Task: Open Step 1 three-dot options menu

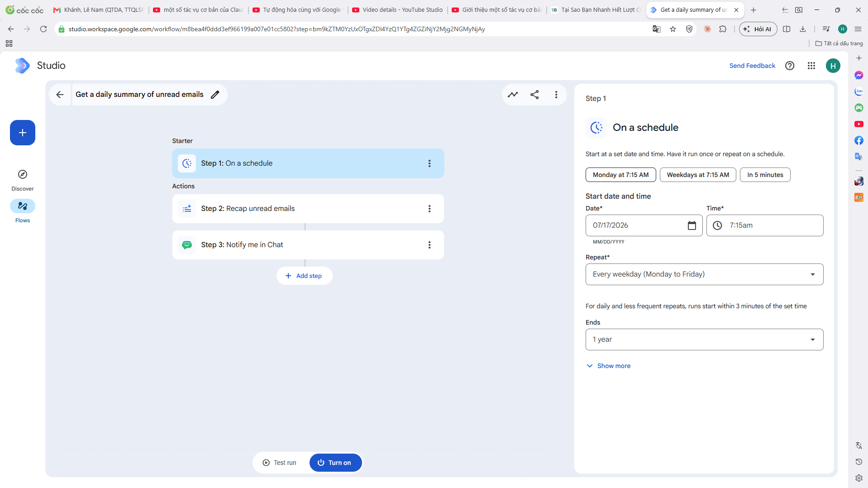Action: tap(429, 163)
